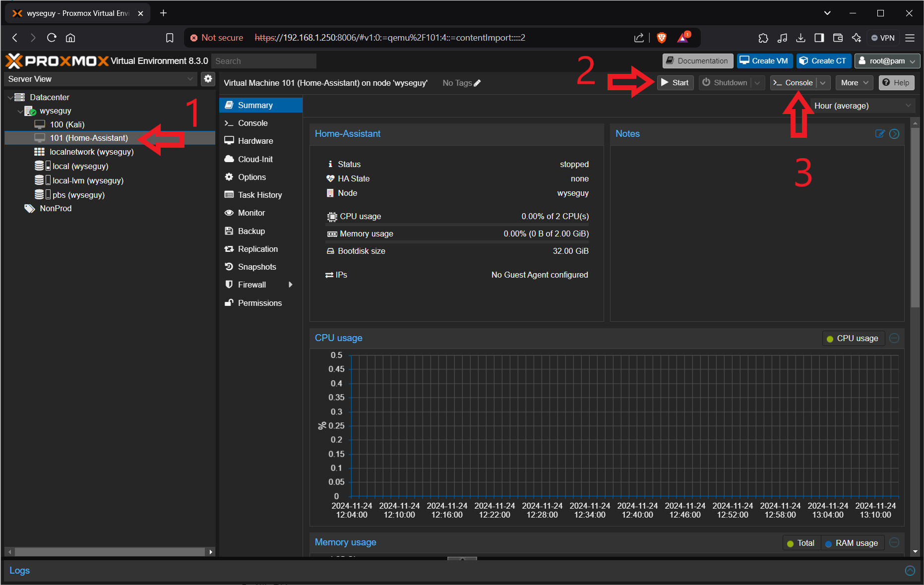This screenshot has height=585, width=924.
Task: Open the Replication section
Action: click(261, 249)
